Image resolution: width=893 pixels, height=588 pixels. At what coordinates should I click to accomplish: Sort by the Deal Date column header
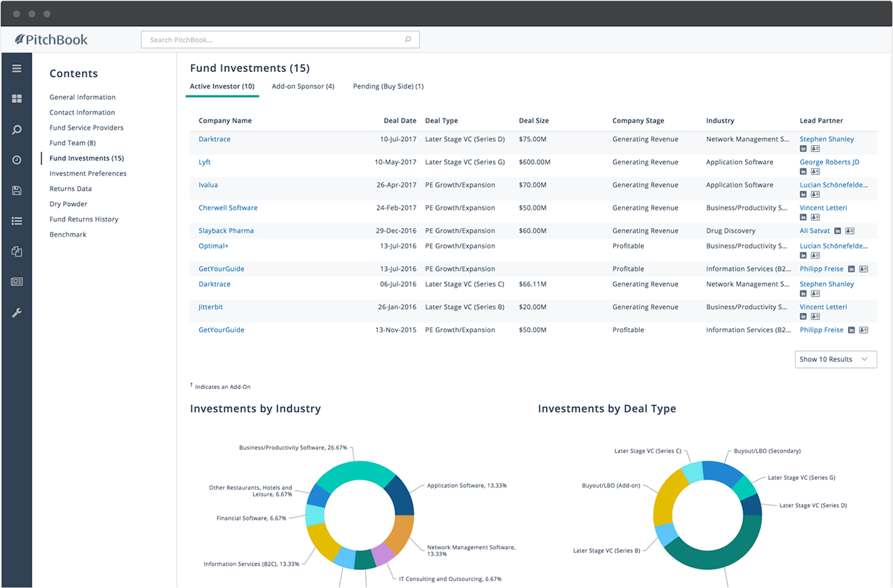(x=400, y=121)
